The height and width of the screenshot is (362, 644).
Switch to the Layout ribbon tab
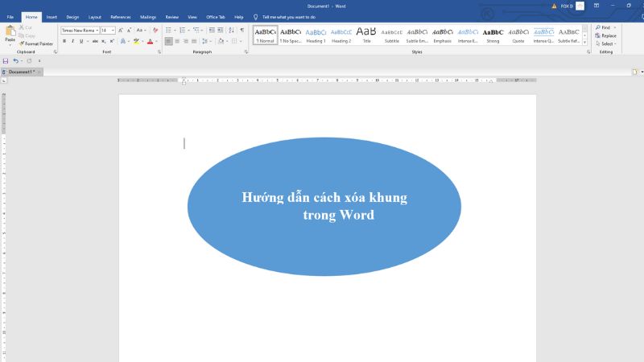[94, 16]
